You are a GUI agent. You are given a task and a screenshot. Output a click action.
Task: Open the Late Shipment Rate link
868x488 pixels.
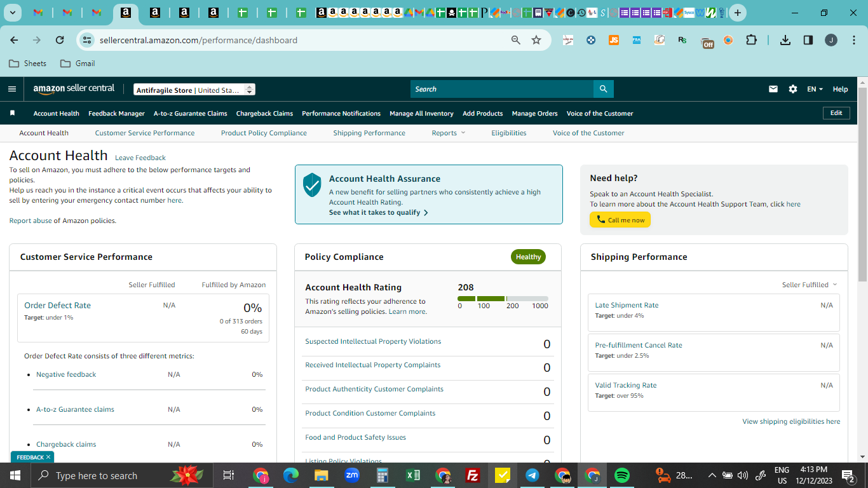click(x=627, y=305)
